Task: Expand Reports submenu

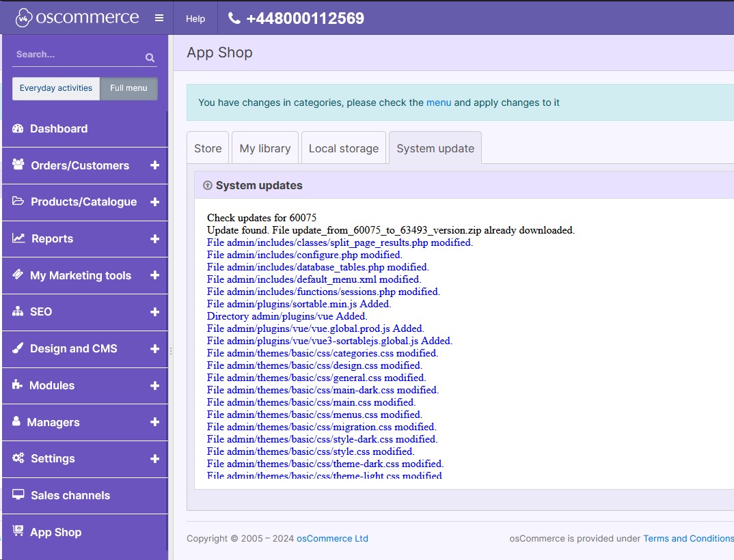Action: click(x=155, y=238)
